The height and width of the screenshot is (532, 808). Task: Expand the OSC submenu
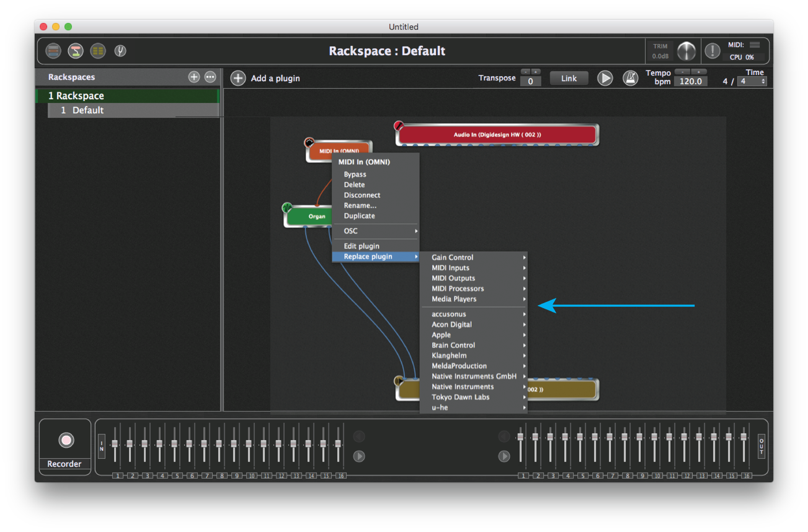pyautogui.click(x=375, y=231)
